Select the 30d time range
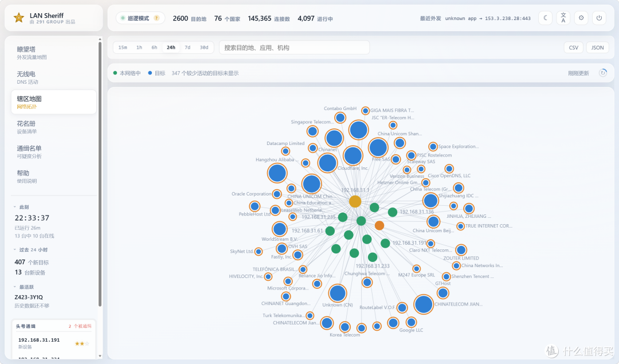619x364 pixels. click(204, 48)
